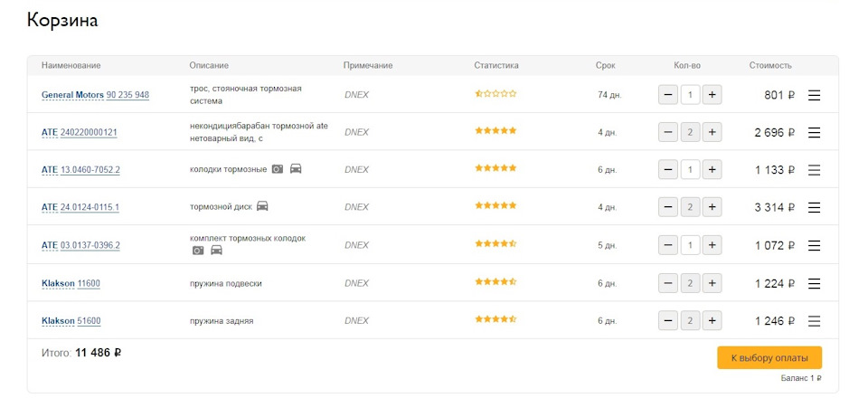Increase quantity of Klakson 11600 пружина
The image size is (868, 398).
tap(712, 283)
